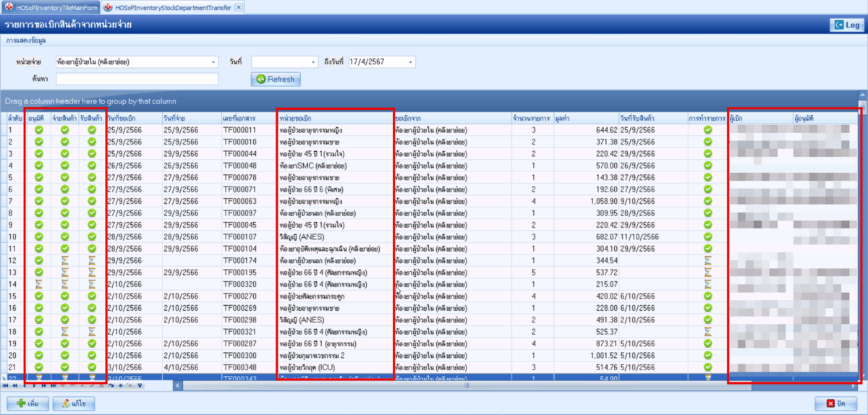The width and height of the screenshot is (868, 415).
Task: Click the filter funnel icon in grid navigator
Action: (140, 385)
